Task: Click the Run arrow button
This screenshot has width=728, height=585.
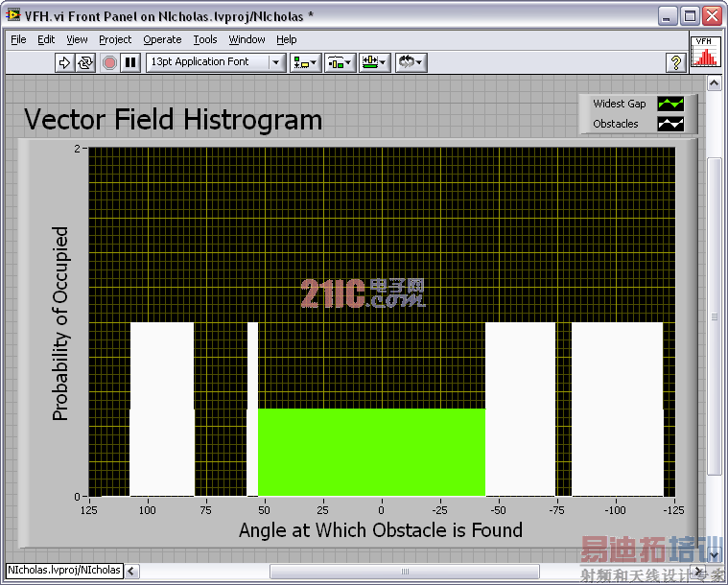Action: pos(64,62)
